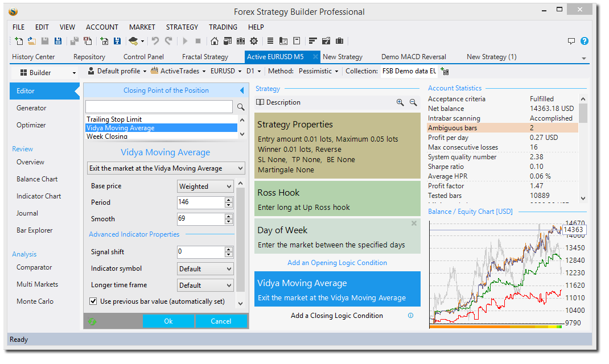Open the MARKET menu

(x=142, y=27)
